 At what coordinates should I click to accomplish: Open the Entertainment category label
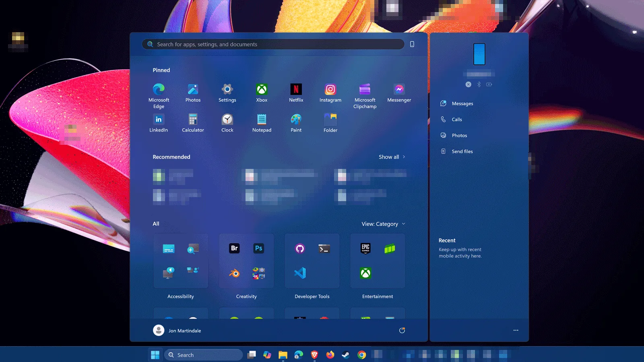click(378, 296)
